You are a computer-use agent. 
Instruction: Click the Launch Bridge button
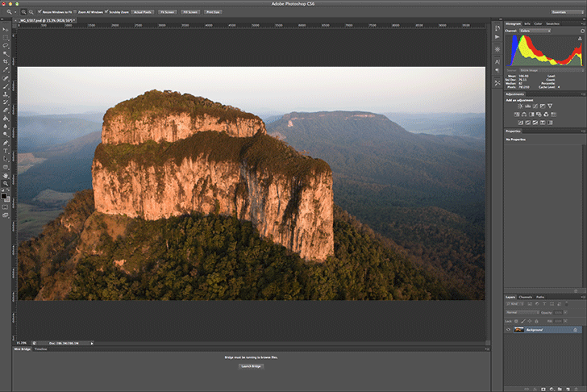251,365
